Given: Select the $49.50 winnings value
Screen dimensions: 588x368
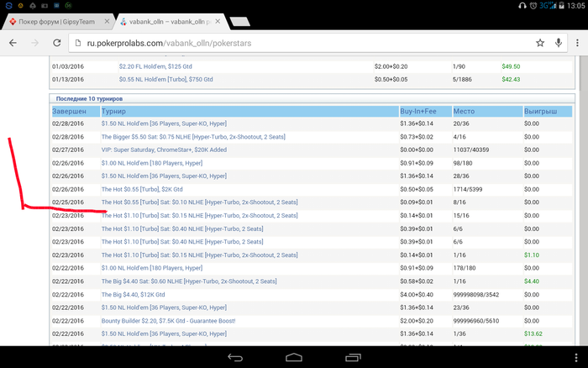Looking at the screenshot, I should pyautogui.click(x=511, y=66).
